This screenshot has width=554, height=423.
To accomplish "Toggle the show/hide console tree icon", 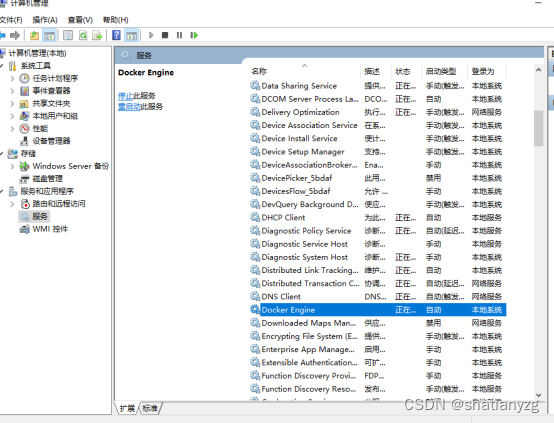I will coord(49,35).
